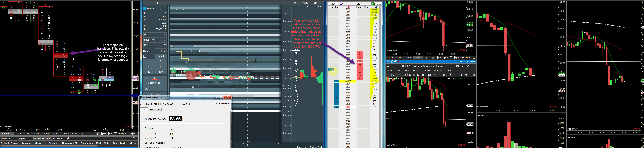The image size is (644, 148).
Task: Expand the CLEH7 symbol dropdown arrow
Action: pos(401,75)
